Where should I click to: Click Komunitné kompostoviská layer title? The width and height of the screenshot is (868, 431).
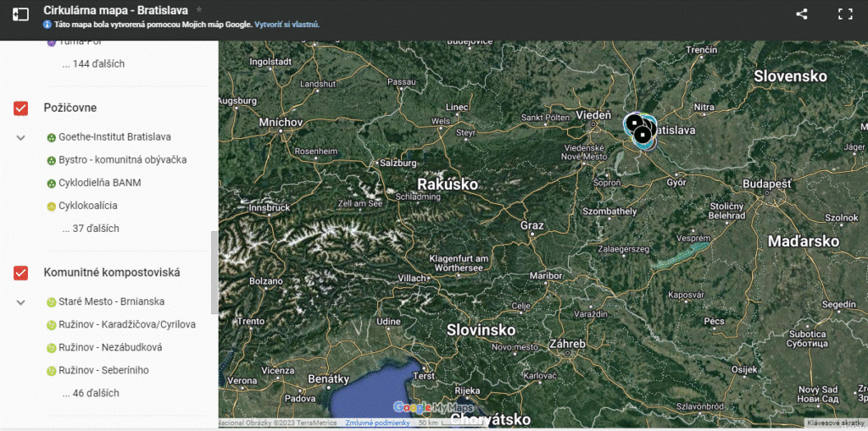click(112, 273)
